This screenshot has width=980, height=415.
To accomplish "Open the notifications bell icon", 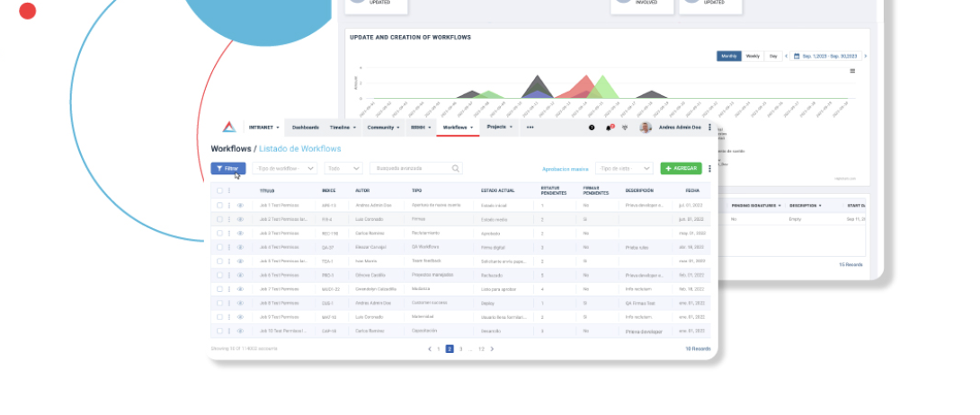I will point(609,128).
